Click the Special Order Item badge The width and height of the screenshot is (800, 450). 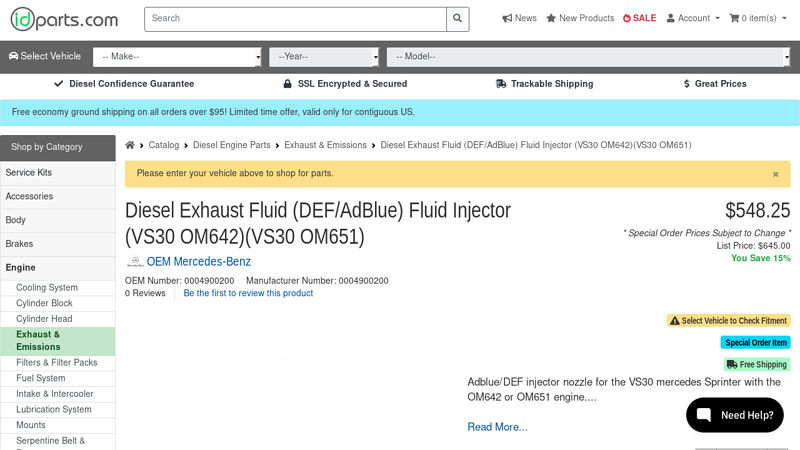point(756,342)
